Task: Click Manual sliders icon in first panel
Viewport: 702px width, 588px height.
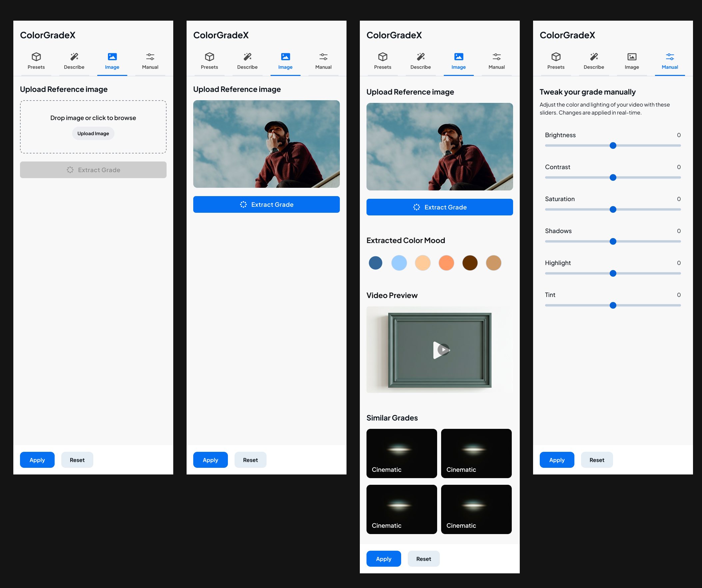Action: 150,57
